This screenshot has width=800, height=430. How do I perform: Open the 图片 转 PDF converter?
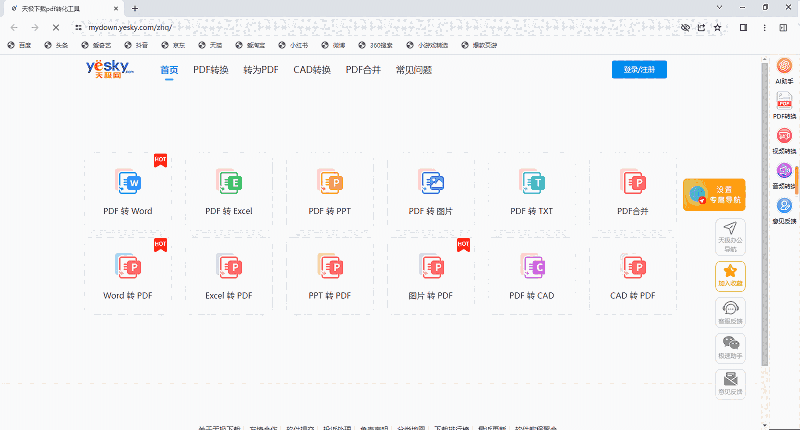(x=431, y=276)
